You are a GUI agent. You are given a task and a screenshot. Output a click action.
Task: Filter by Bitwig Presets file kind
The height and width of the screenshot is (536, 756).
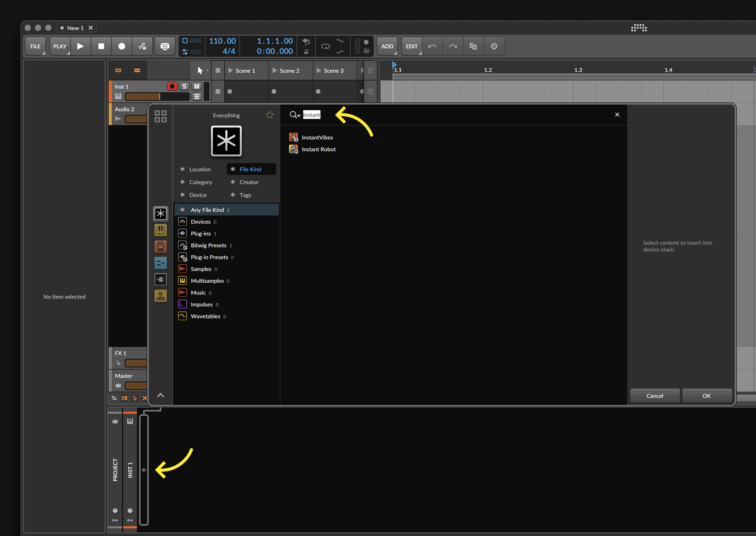(x=226, y=246)
